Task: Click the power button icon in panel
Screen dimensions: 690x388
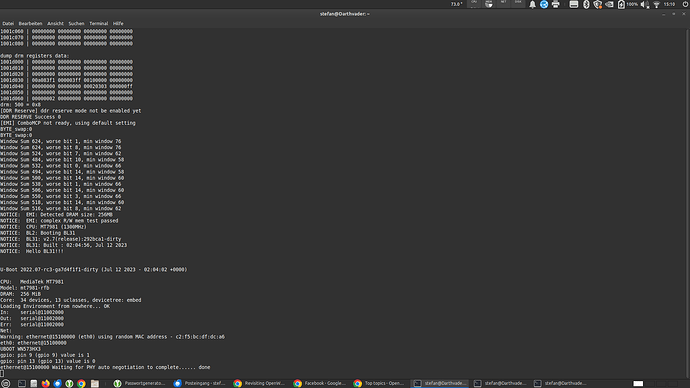Action: (x=685, y=4)
